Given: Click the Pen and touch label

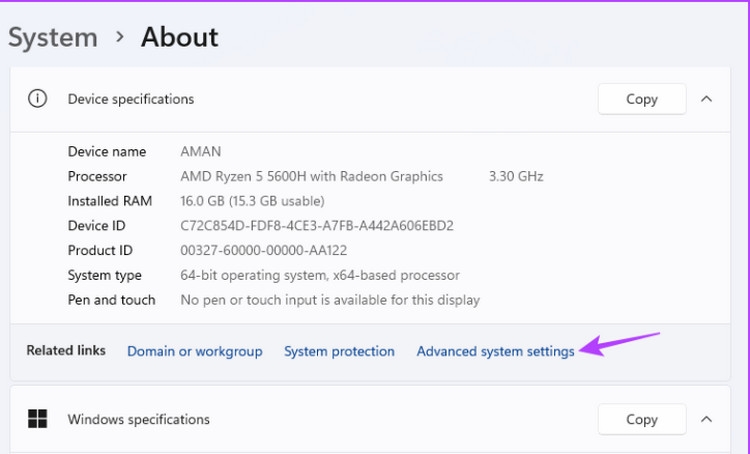Looking at the screenshot, I should tap(111, 300).
